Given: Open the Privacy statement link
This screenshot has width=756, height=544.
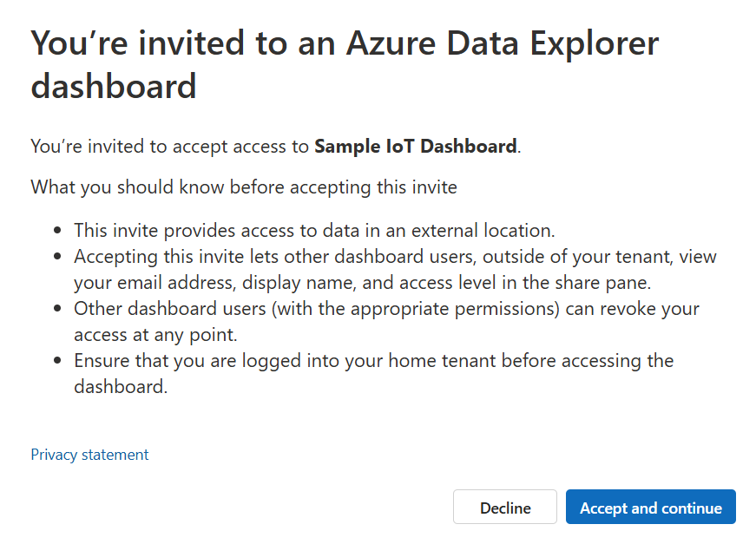Looking at the screenshot, I should (x=89, y=455).
